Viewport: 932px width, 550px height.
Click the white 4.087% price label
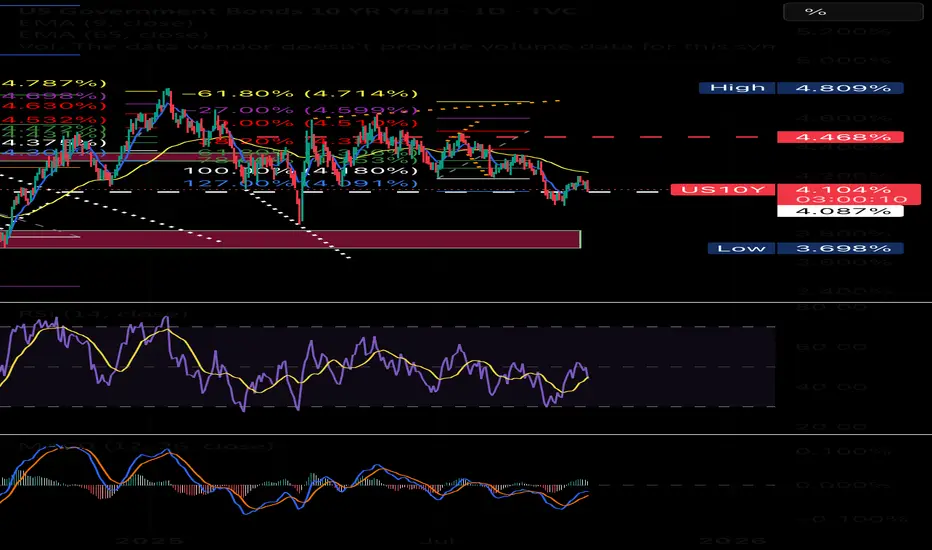840,211
